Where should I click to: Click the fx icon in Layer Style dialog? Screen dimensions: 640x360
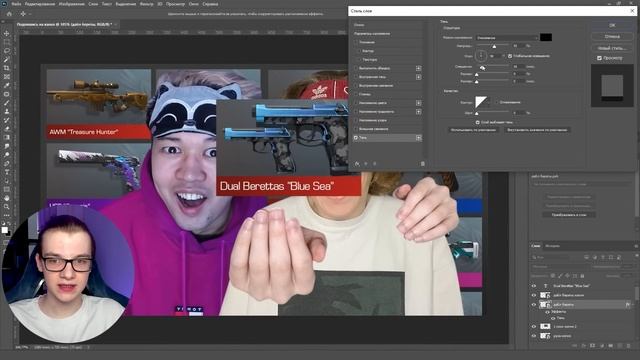[357, 164]
